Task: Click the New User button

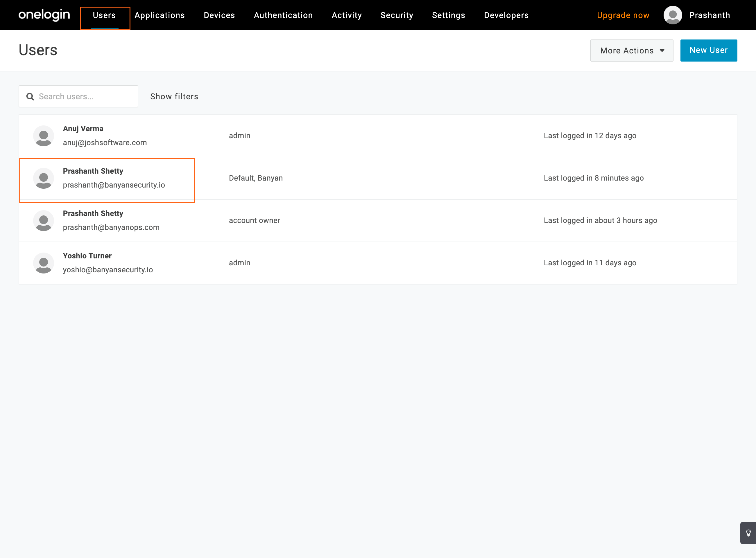Action: pos(708,50)
